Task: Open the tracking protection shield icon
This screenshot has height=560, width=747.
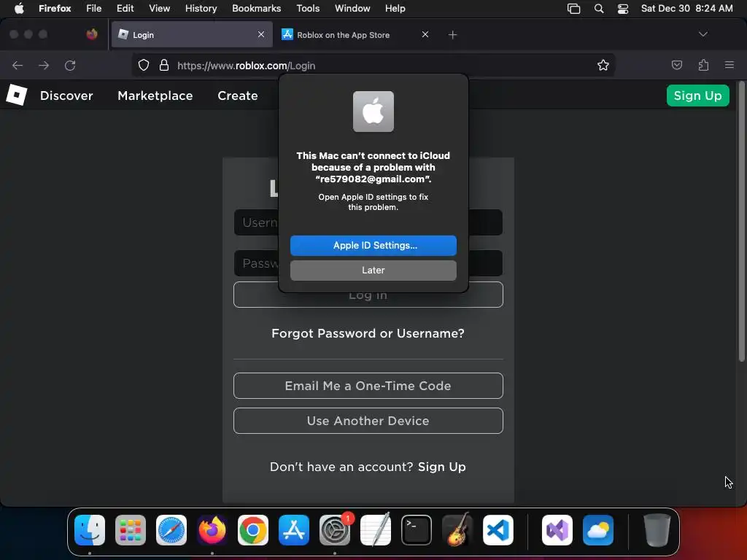Action: 144,65
